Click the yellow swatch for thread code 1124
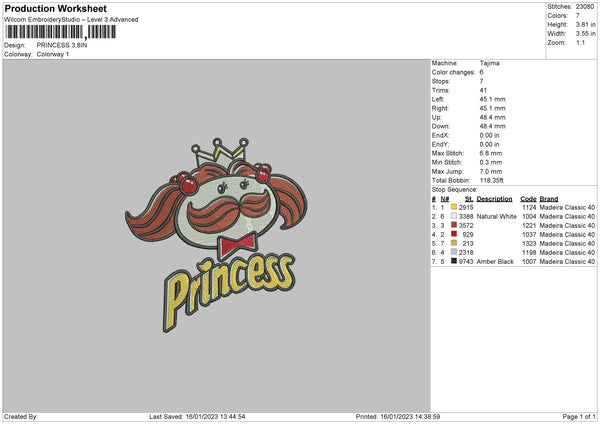The height and width of the screenshot is (424, 600). click(454, 207)
